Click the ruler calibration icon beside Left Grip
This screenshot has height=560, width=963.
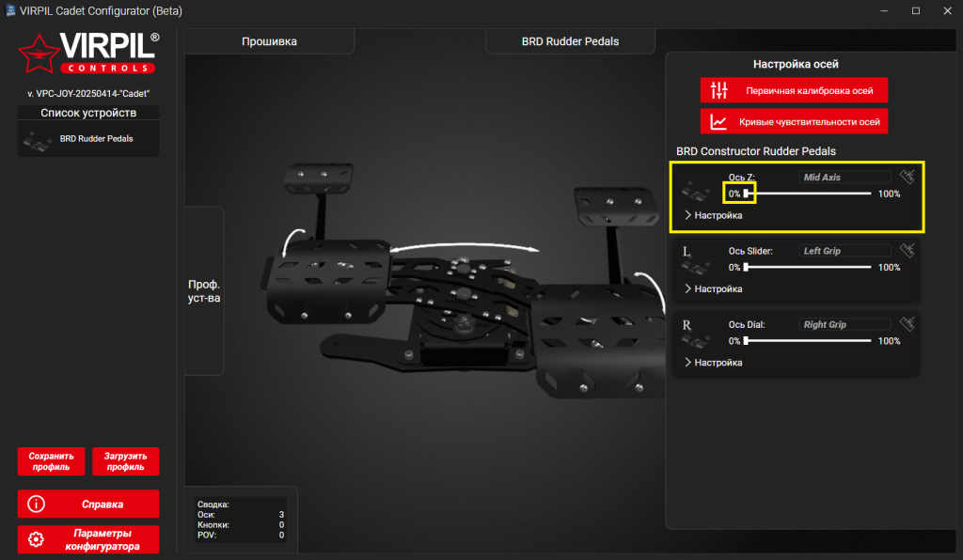[x=908, y=250]
